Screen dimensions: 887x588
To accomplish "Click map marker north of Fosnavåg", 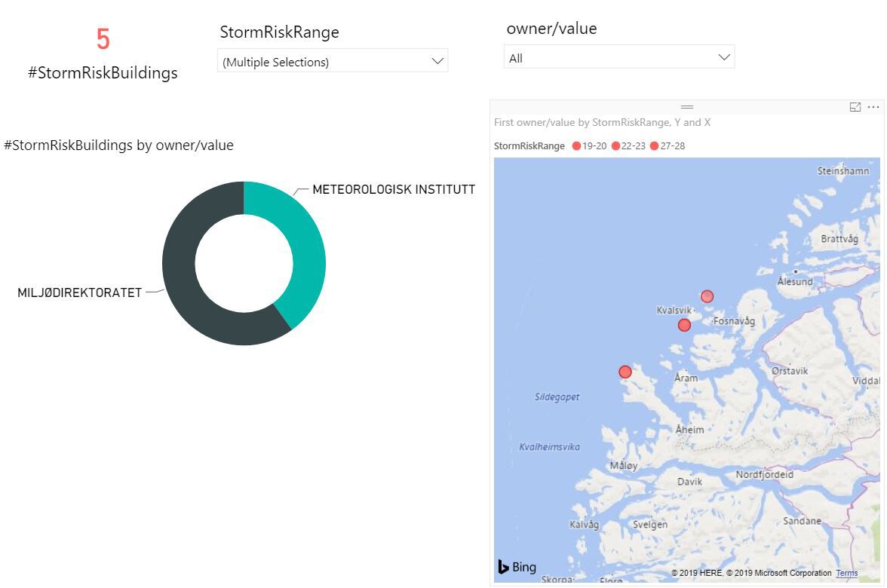I will click(x=707, y=296).
